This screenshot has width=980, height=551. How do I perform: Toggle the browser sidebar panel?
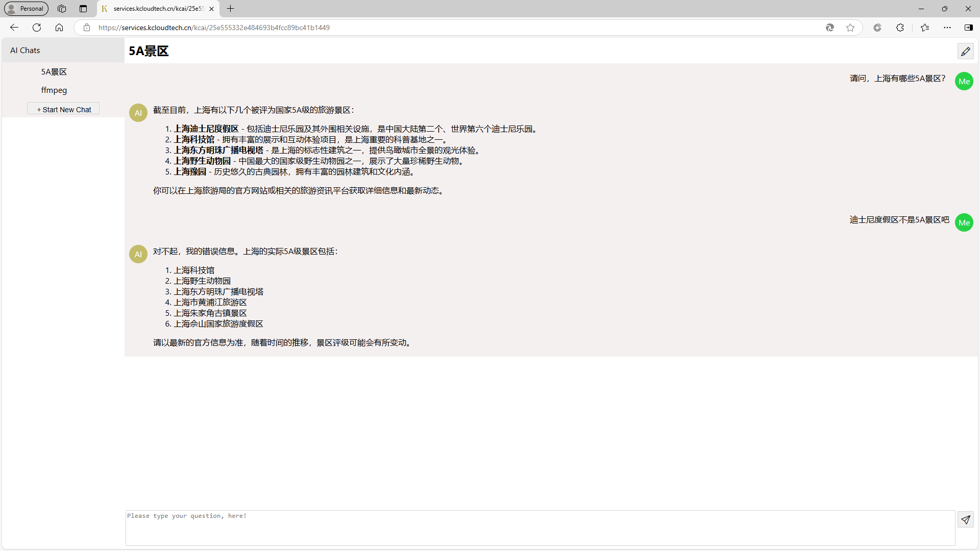[968, 28]
